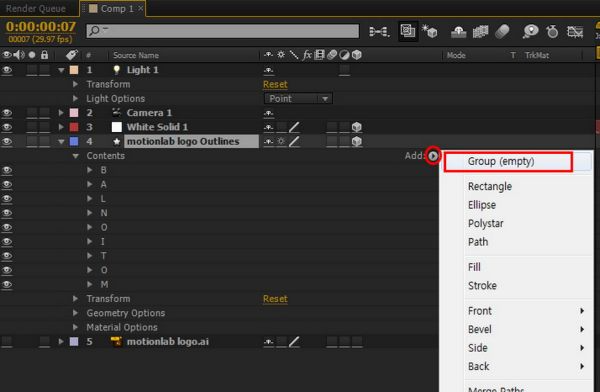Click the Source Name column header
This screenshot has height=392, width=600.
pyautogui.click(x=136, y=55)
